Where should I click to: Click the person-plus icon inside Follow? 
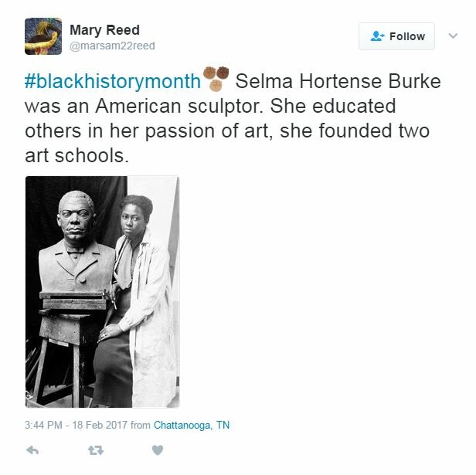click(377, 36)
